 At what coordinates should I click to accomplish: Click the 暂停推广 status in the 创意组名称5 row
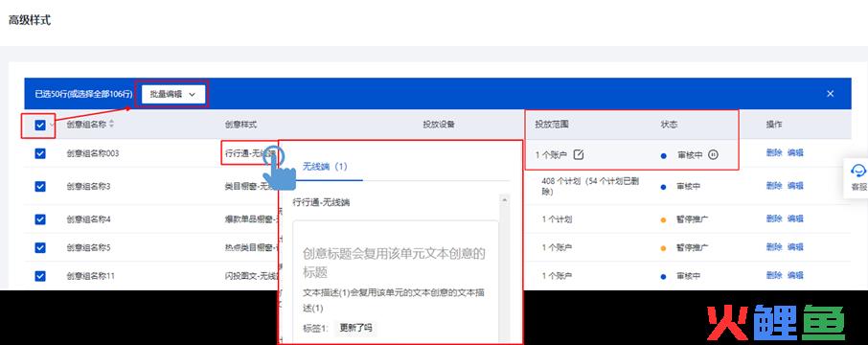point(693,247)
